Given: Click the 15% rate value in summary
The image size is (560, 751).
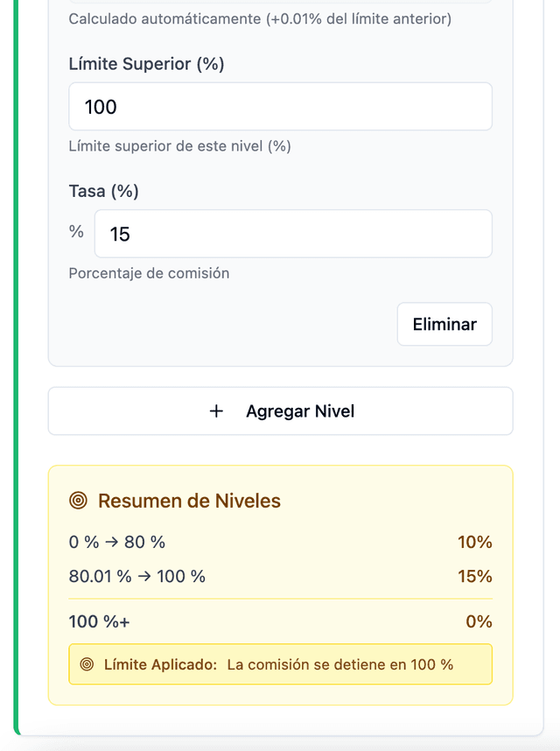Looking at the screenshot, I should point(474,576).
